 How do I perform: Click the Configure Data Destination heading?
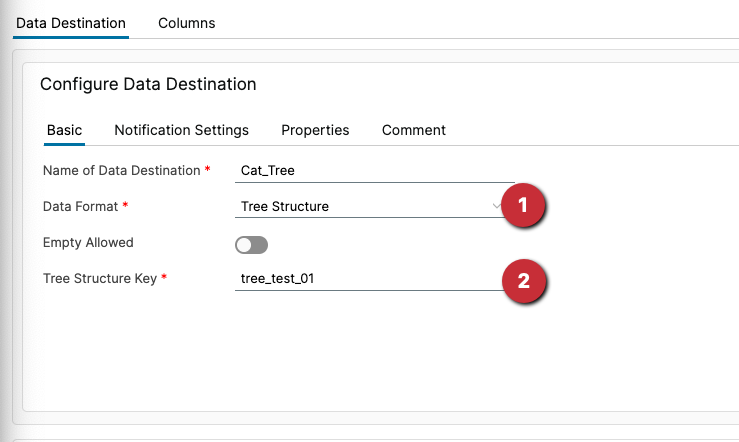point(148,85)
